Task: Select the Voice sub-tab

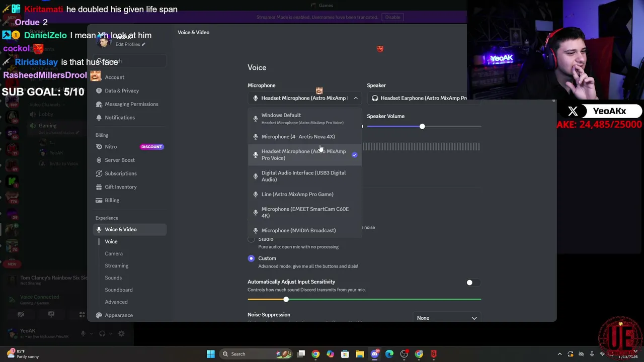Action: pyautogui.click(x=111, y=241)
